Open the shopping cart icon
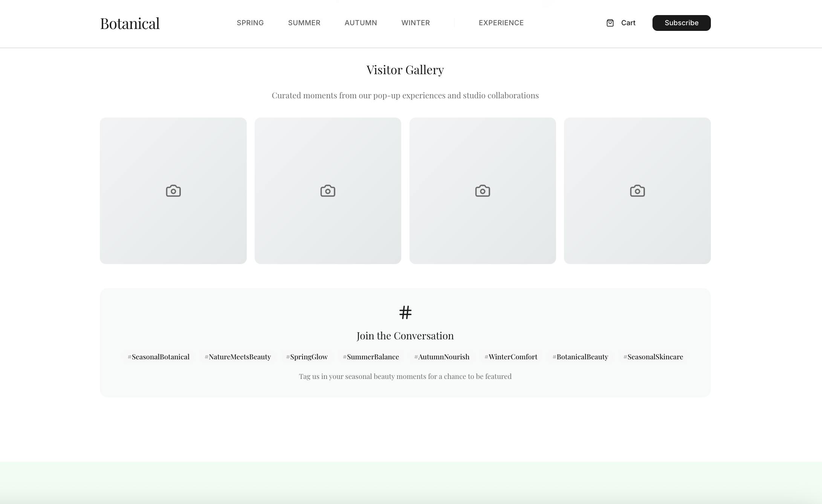Screen dimensions: 822x504 click(x=610, y=23)
